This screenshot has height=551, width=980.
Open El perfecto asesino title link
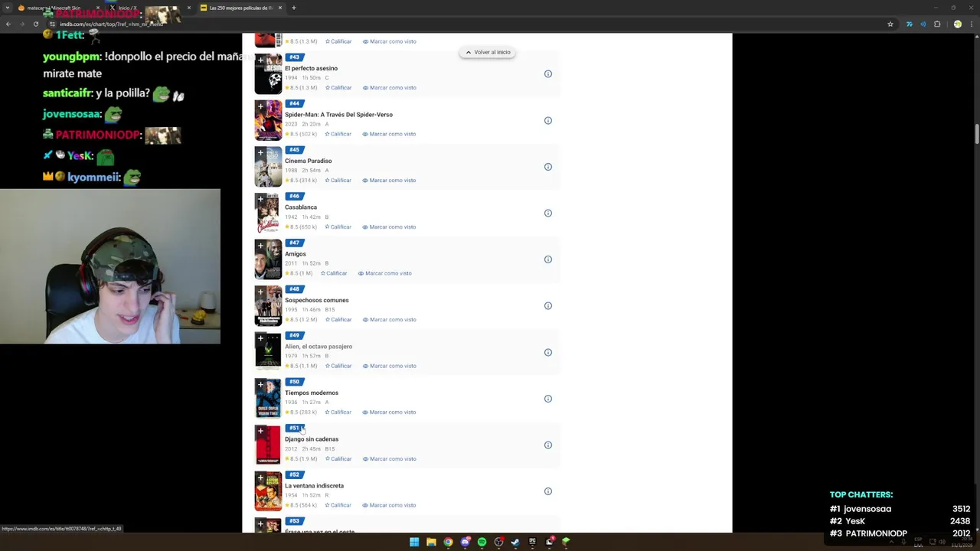[311, 68]
